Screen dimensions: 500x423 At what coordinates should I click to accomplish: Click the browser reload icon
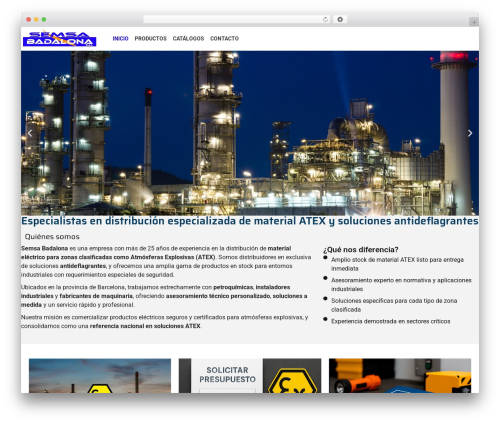tap(325, 20)
